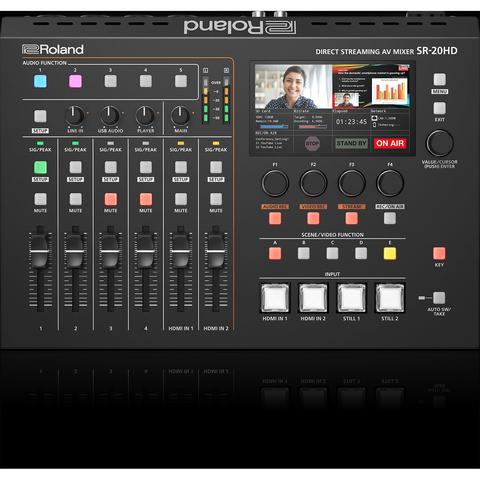Click the HDMI IN 2 audio fader

click(216, 251)
